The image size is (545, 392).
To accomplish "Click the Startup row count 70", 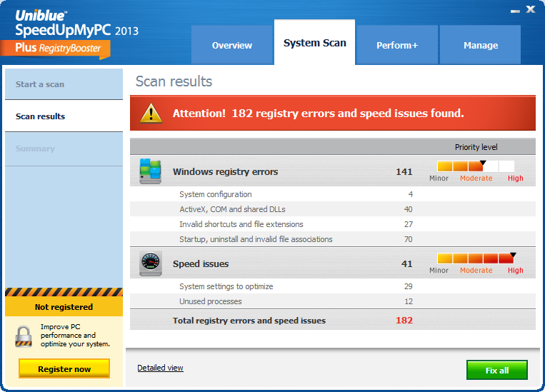I will tap(408, 239).
